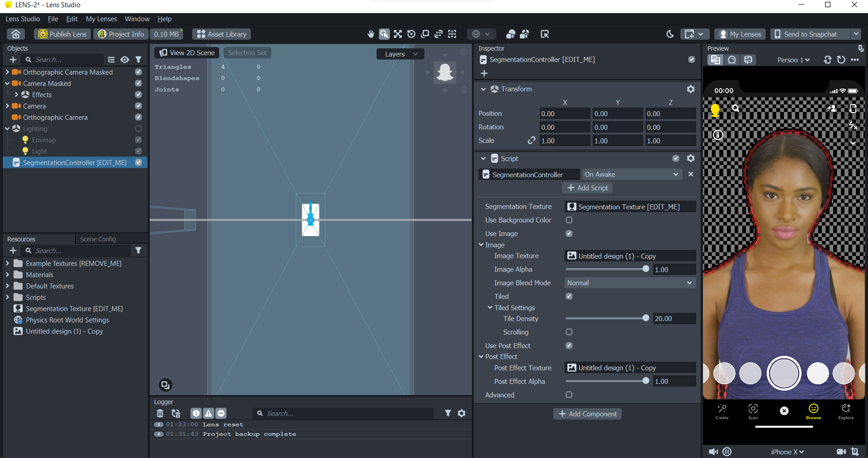Screen dimensions: 868x458
Task: Disable the Tiled checkbox
Action: coord(569,296)
